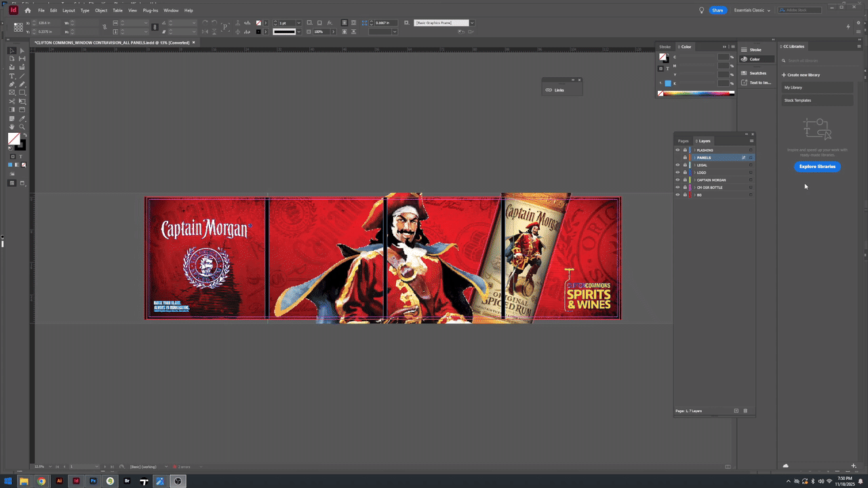This screenshot has width=868, height=488.
Task: Click the create new layer icon
Action: tap(736, 411)
